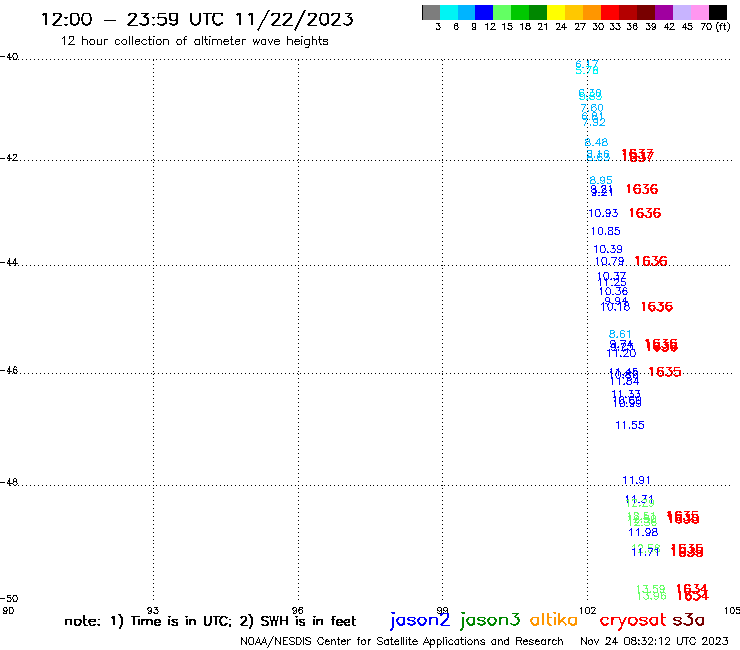Select the -48 latitude axis label

point(9,482)
